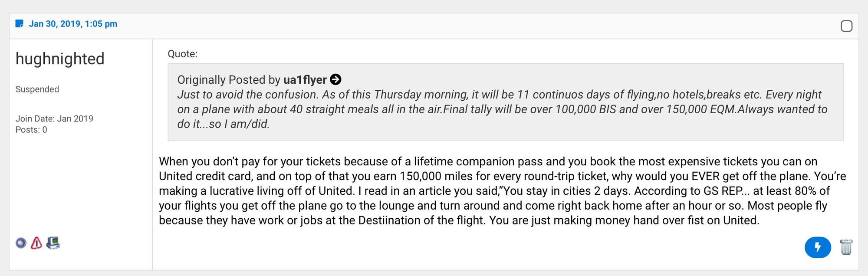Click the computer IP address icon
Screen dimensions: 868x276
coord(53,243)
